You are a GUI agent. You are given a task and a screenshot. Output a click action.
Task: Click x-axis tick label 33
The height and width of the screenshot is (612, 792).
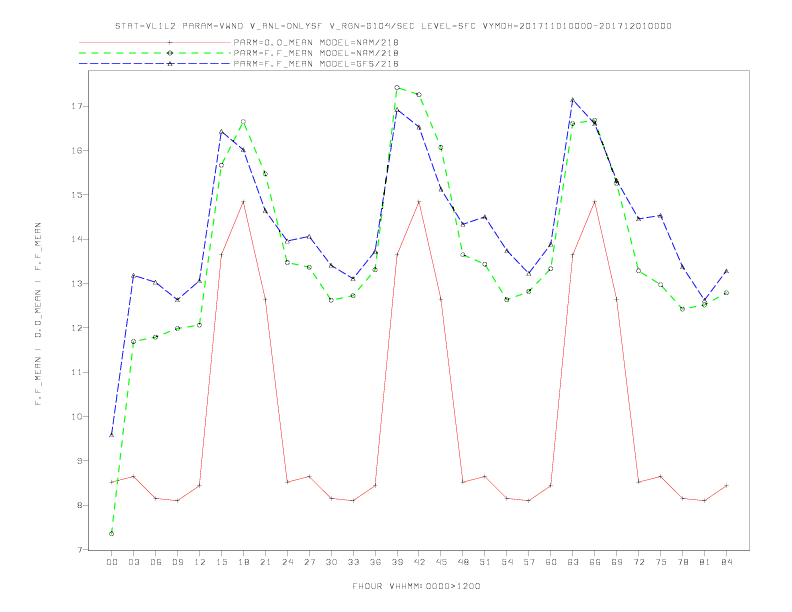pyautogui.click(x=353, y=562)
